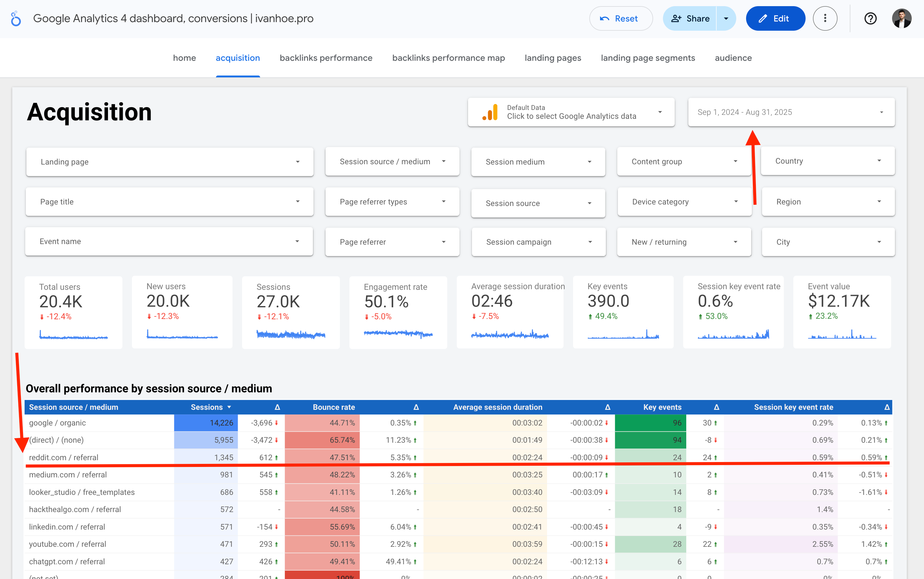The image size is (924, 579).
Task: Expand the Country filter dropdown
Action: 828,161
